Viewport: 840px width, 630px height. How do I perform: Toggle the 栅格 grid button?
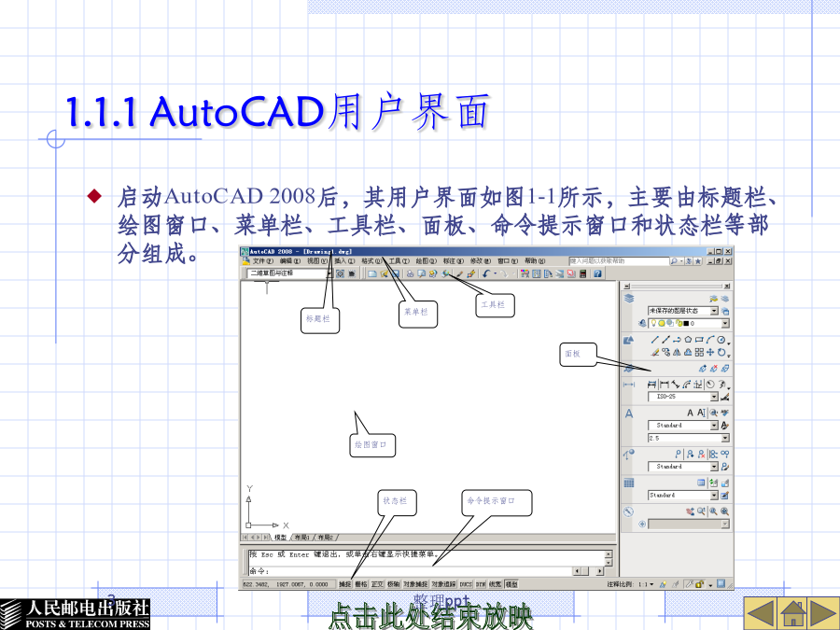click(361, 584)
